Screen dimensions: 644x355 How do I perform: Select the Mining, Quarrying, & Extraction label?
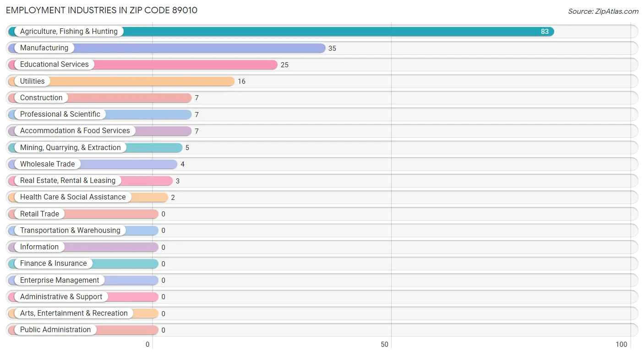(71, 148)
